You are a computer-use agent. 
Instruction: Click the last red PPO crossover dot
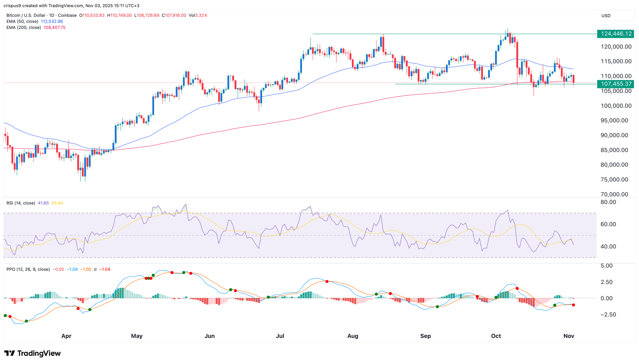[x=573, y=305]
